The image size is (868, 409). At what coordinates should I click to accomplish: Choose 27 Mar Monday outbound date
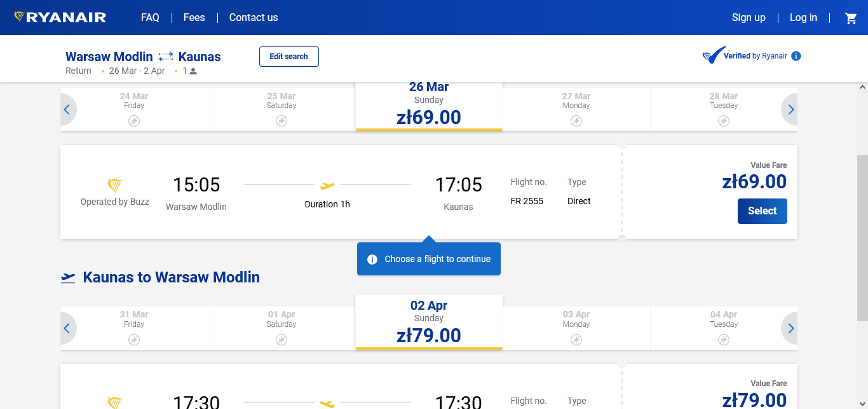click(x=576, y=109)
